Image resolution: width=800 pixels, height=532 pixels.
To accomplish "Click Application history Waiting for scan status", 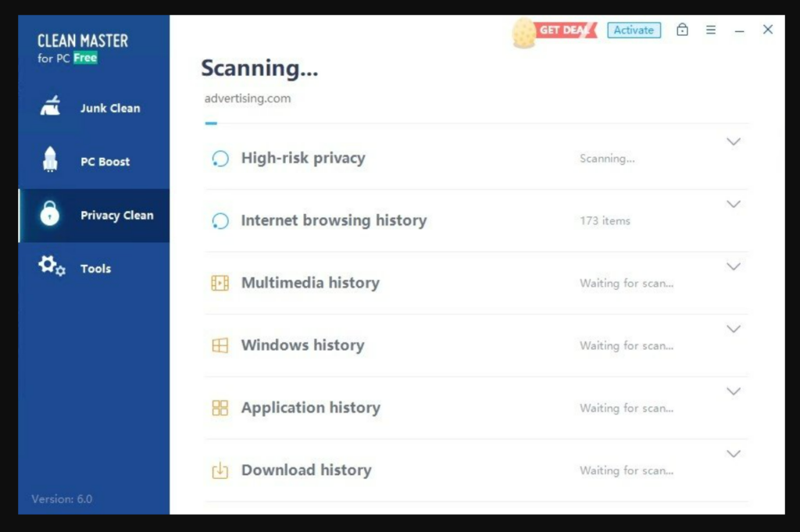I will pyautogui.click(x=627, y=408).
